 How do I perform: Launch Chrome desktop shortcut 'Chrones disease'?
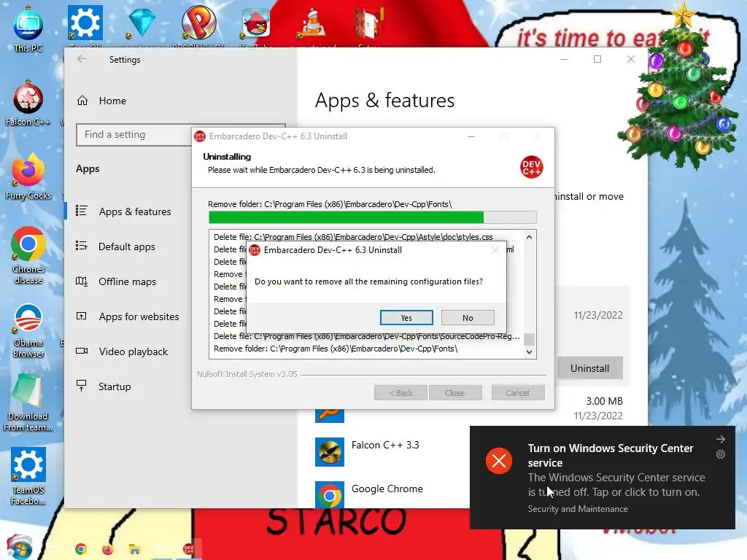28,256
